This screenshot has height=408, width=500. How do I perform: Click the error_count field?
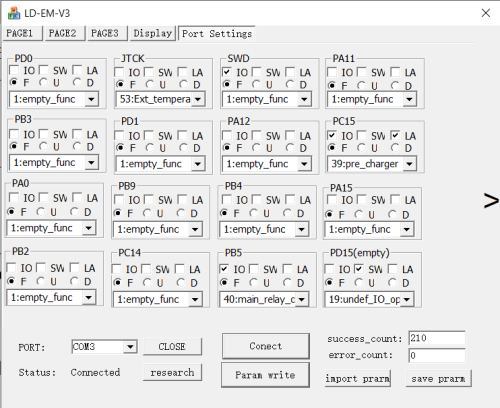437,355
